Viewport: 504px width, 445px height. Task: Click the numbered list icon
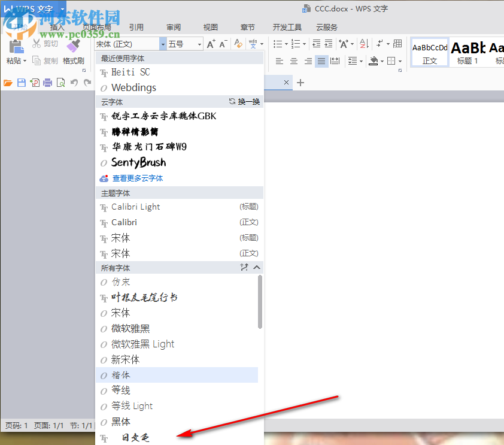pos(295,44)
